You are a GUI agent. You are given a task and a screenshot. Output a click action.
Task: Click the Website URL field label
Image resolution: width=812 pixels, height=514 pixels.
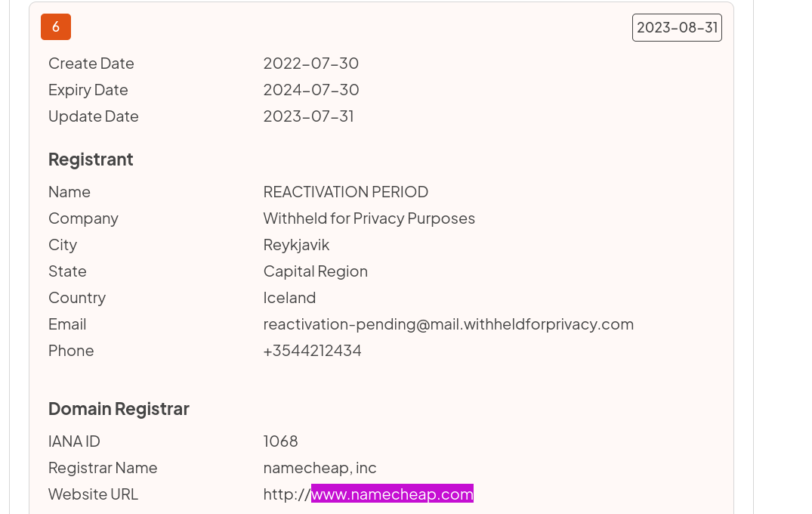tap(93, 494)
